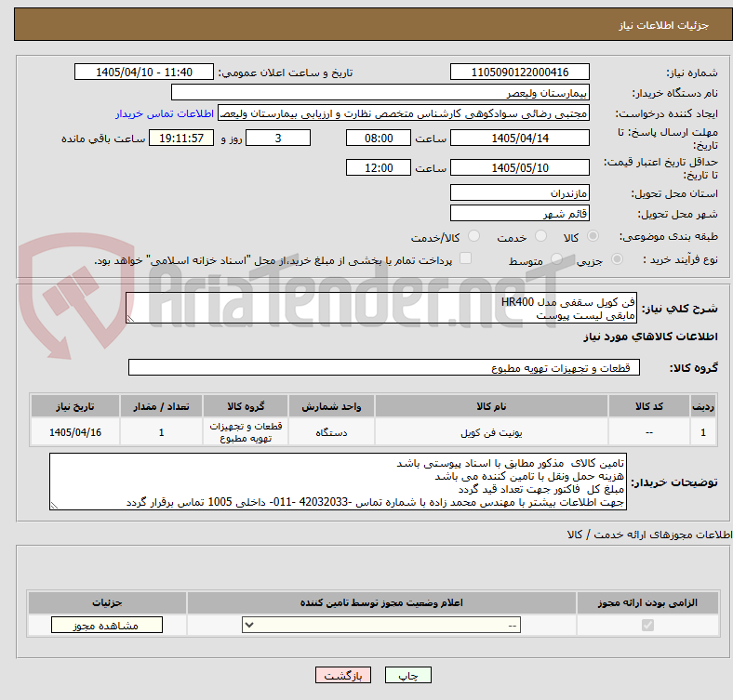733x700 pixels.
Task: Click the توضیحات خریدار textarea
Action: click(338, 482)
